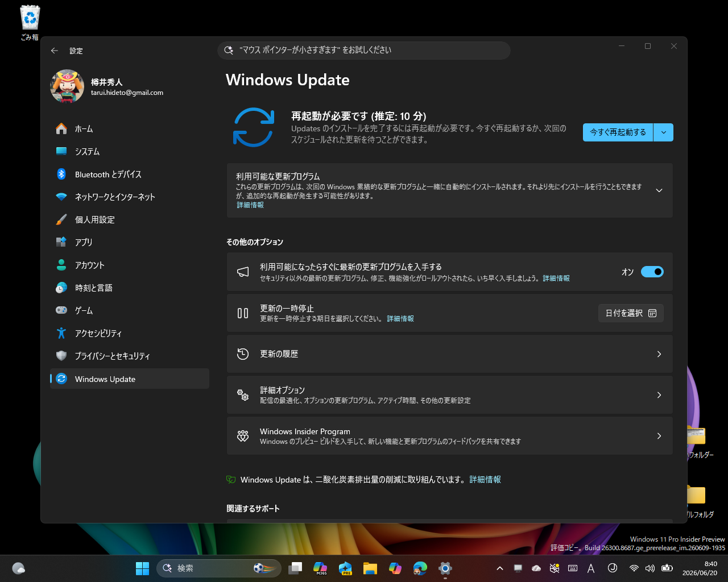
Task: Open the network Wi-Fi tray icon
Action: 634,568
